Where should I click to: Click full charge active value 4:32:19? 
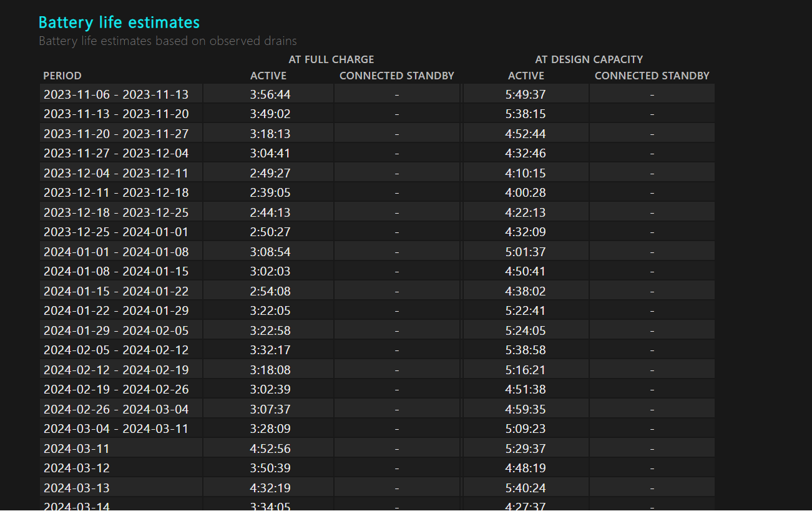pos(270,488)
